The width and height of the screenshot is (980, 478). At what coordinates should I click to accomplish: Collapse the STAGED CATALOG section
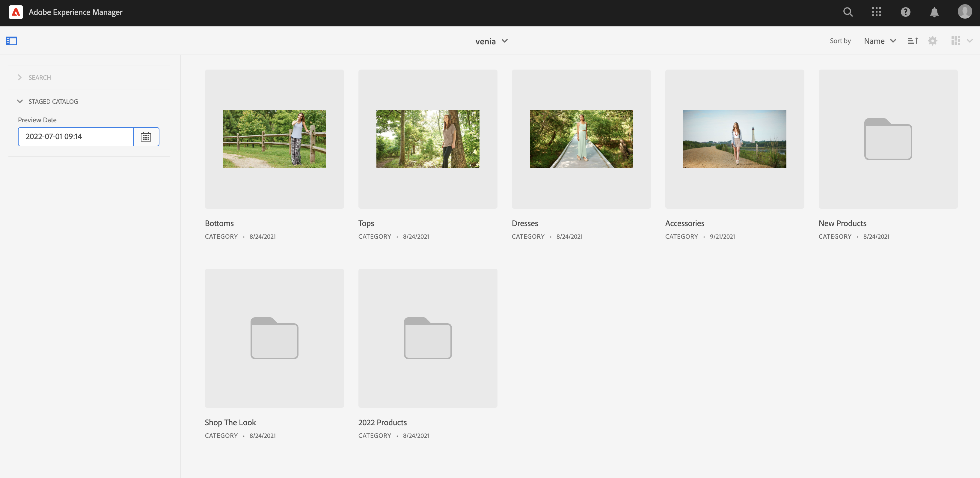(x=53, y=102)
